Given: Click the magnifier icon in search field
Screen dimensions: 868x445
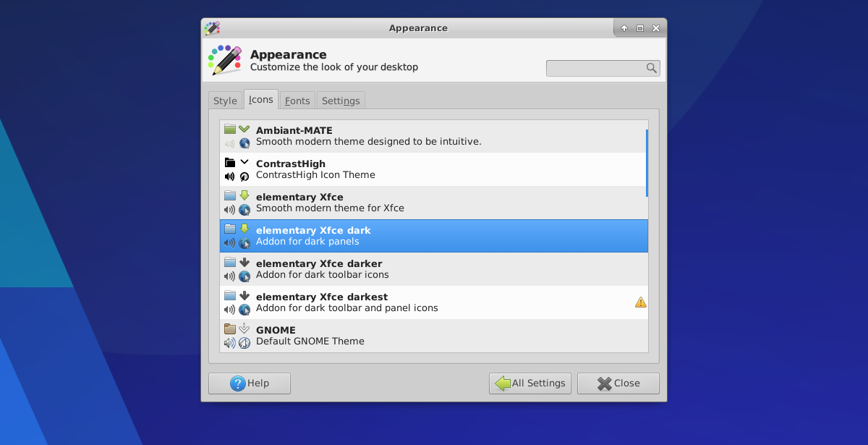Looking at the screenshot, I should (651, 68).
